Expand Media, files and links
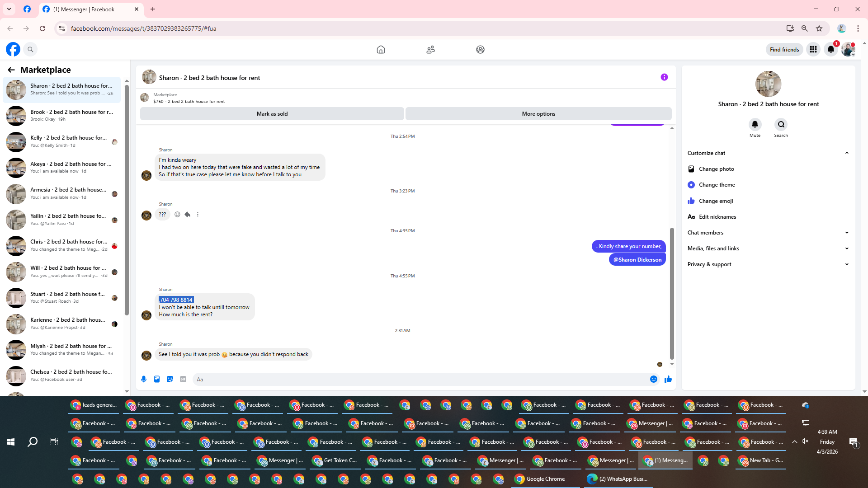Screen dimensions: 868x488 846,249
